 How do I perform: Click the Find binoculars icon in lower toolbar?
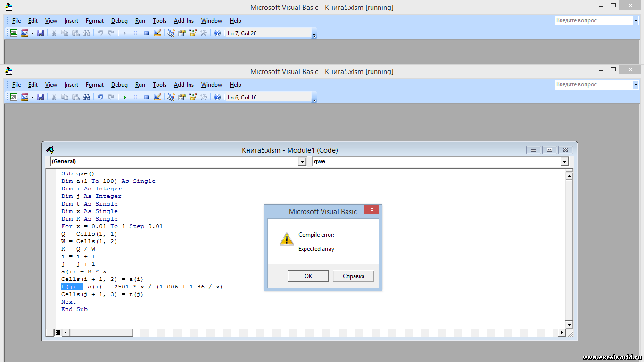[86, 98]
